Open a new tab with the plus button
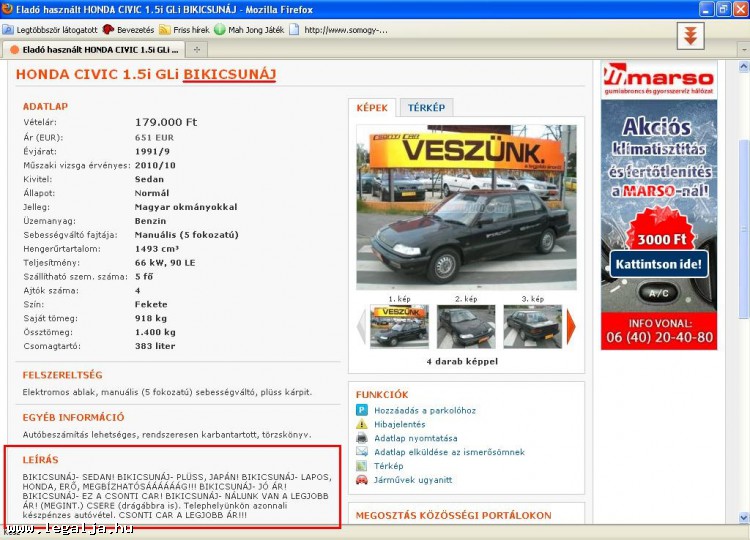Image resolution: width=750 pixels, height=540 pixels. click(x=196, y=49)
